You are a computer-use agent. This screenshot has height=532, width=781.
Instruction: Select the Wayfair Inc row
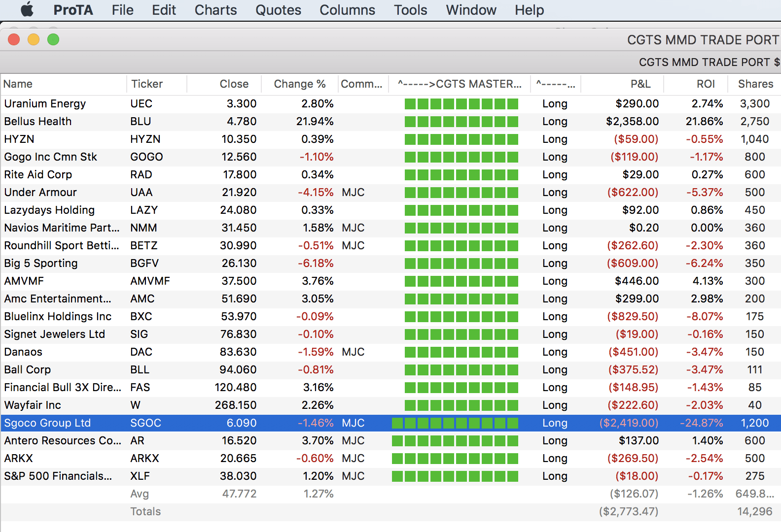390,405
